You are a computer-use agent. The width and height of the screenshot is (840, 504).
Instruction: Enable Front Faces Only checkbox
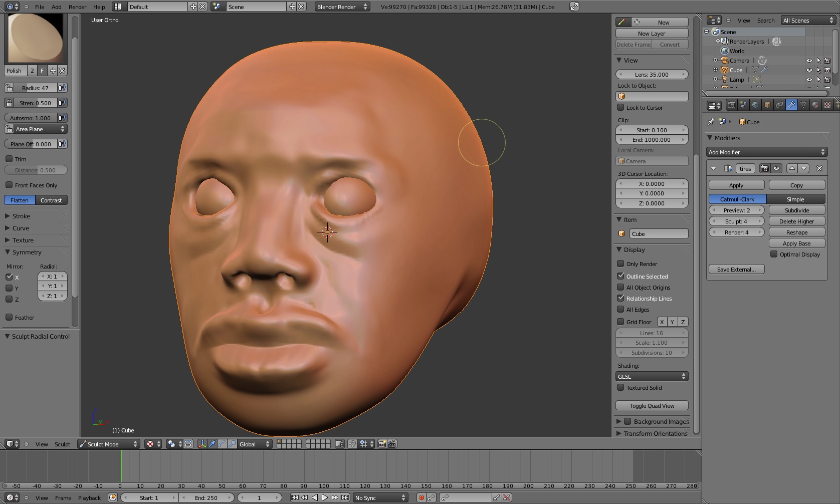pos(9,185)
